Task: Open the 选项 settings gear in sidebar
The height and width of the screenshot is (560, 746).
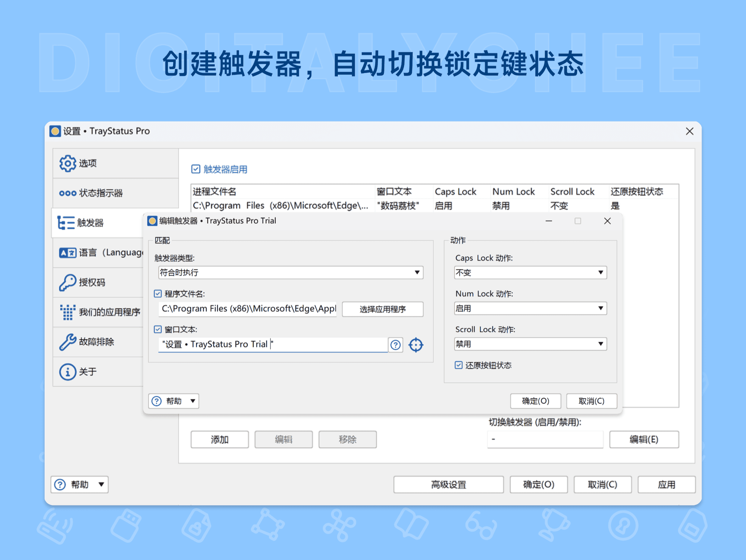Action: coord(68,163)
